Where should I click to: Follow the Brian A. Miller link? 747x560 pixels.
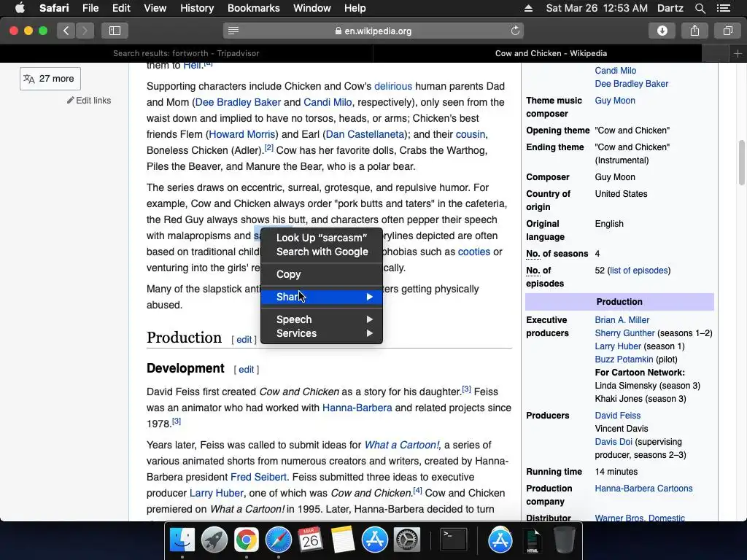click(x=622, y=320)
